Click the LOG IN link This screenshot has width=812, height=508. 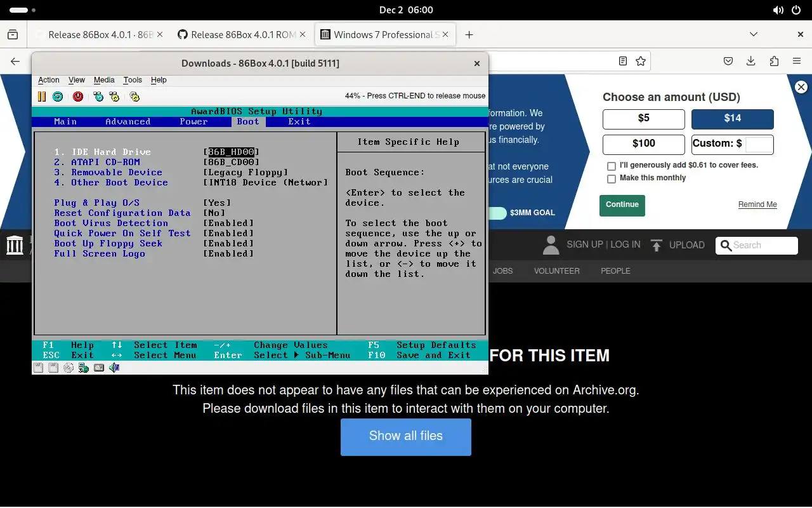click(x=625, y=244)
